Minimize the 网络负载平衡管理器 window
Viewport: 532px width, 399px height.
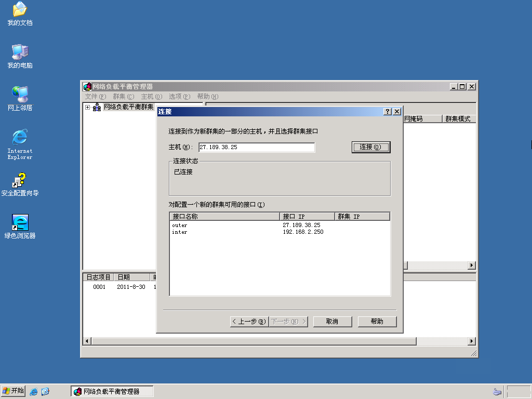pyautogui.click(x=454, y=87)
